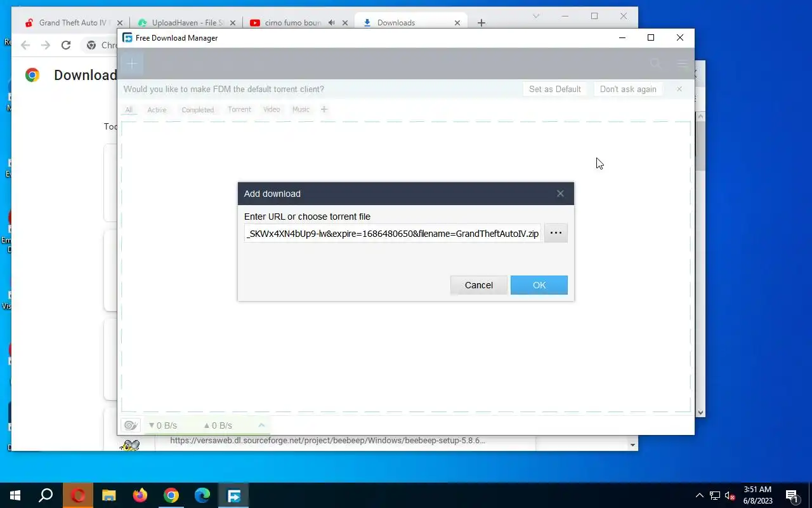This screenshot has height=508, width=812.
Task: Click the upload speed 0 B/s indicator
Action: pyautogui.click(x=218, y=425)
